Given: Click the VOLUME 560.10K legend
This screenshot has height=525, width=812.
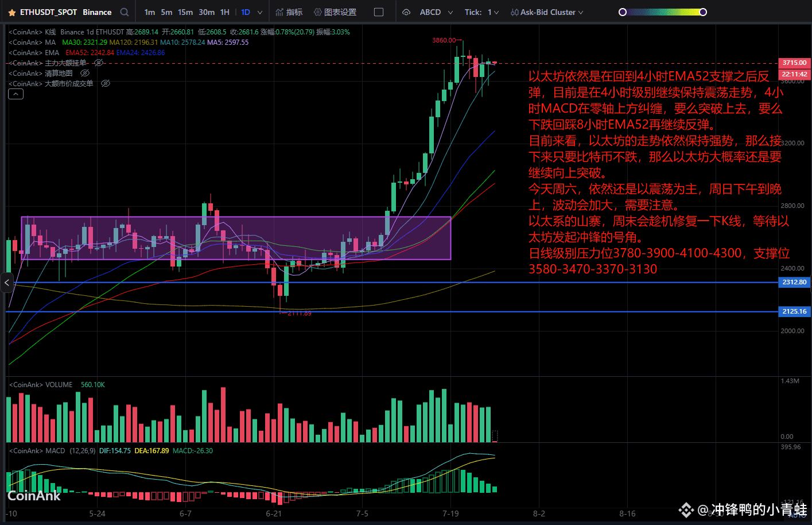Looking at the screenshot, I should click(x=75, y=385).
